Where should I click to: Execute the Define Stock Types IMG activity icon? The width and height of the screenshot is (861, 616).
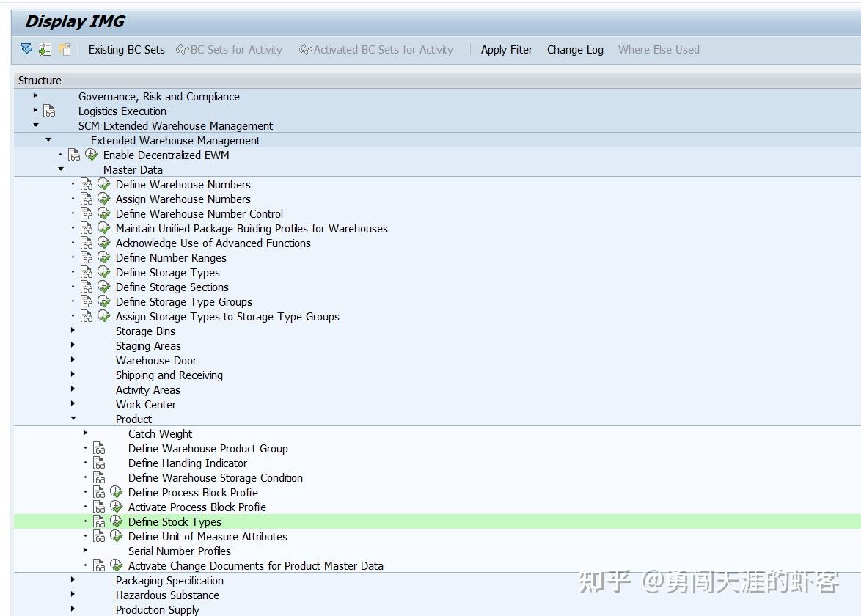(x=117, y=521)
